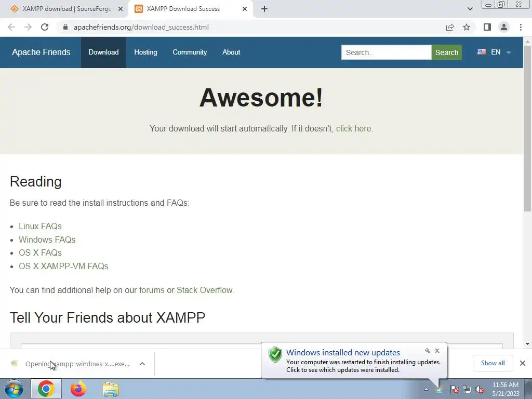Screen dimensions: 532x399
Task: Open the tab search dropdown arrow
Action: pos(470,9)
